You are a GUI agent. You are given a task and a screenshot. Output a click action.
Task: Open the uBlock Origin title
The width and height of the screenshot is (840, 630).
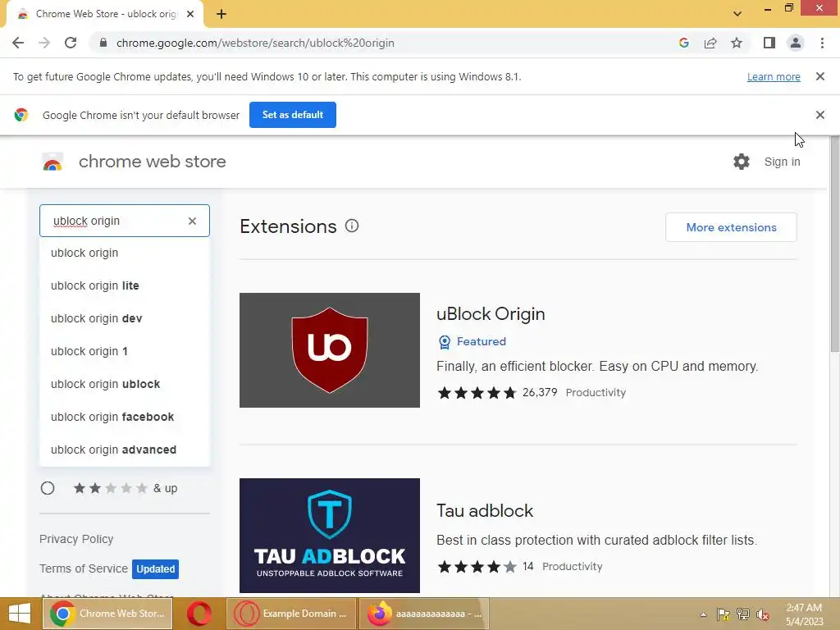click(x=491, y=314)
